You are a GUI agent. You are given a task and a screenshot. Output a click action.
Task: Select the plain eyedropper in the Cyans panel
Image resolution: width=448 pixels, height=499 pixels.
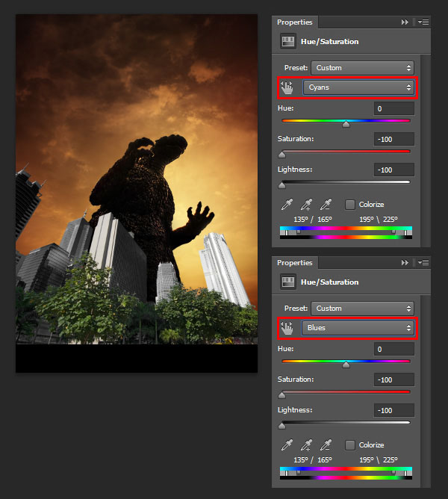[x=287, y=205]
